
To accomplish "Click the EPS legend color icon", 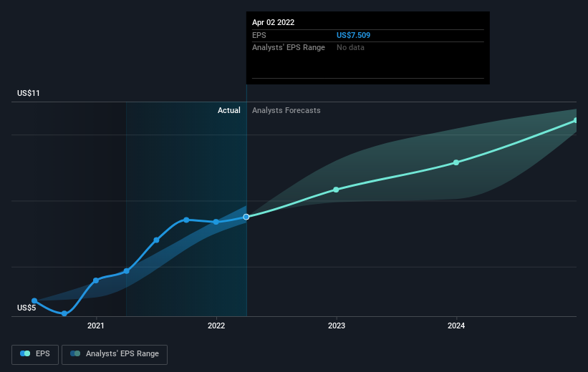I will point(25,353).
